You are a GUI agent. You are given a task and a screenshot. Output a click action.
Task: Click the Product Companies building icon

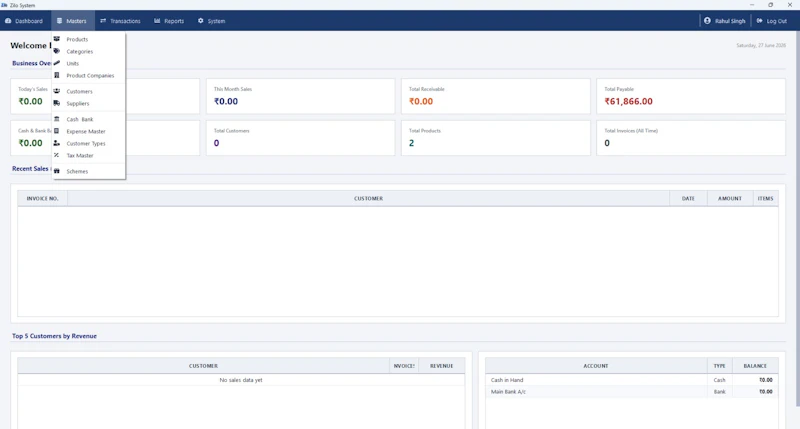pos(57,75)
